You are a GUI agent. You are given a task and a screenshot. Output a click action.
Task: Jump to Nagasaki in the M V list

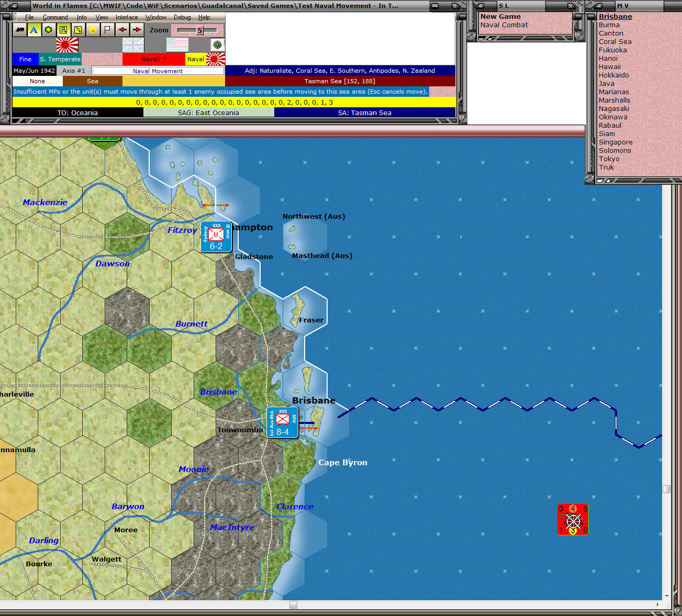[x=614, y=108]
